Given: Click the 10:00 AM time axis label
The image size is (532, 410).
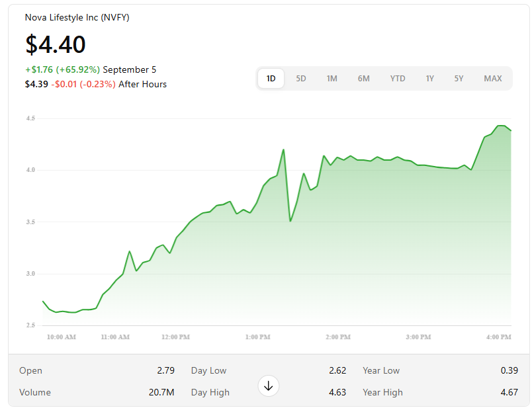Looking at the screenshot, I should coord(62,337).
